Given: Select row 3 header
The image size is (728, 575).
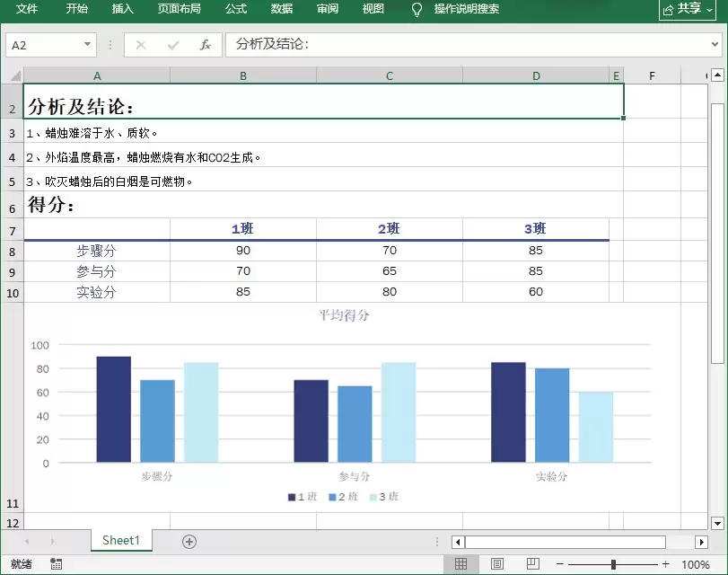Looking at the screenshot, I should [12, 134].
